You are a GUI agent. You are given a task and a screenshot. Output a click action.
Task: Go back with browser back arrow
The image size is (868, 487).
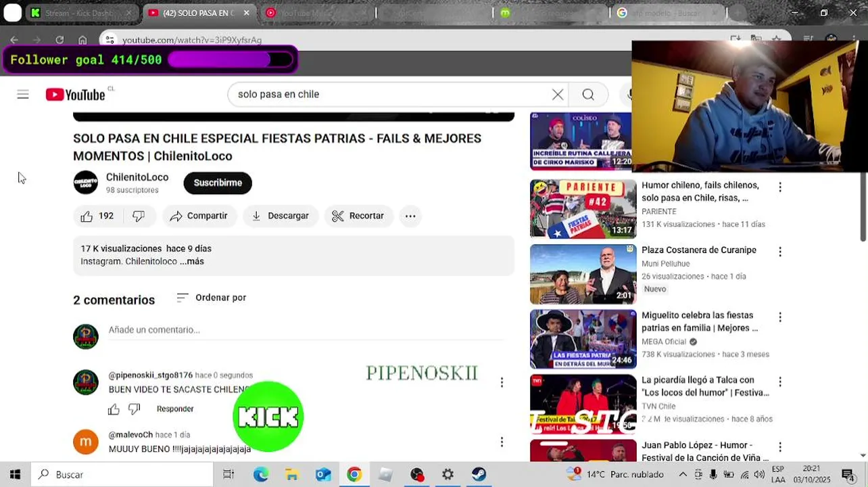14,40
